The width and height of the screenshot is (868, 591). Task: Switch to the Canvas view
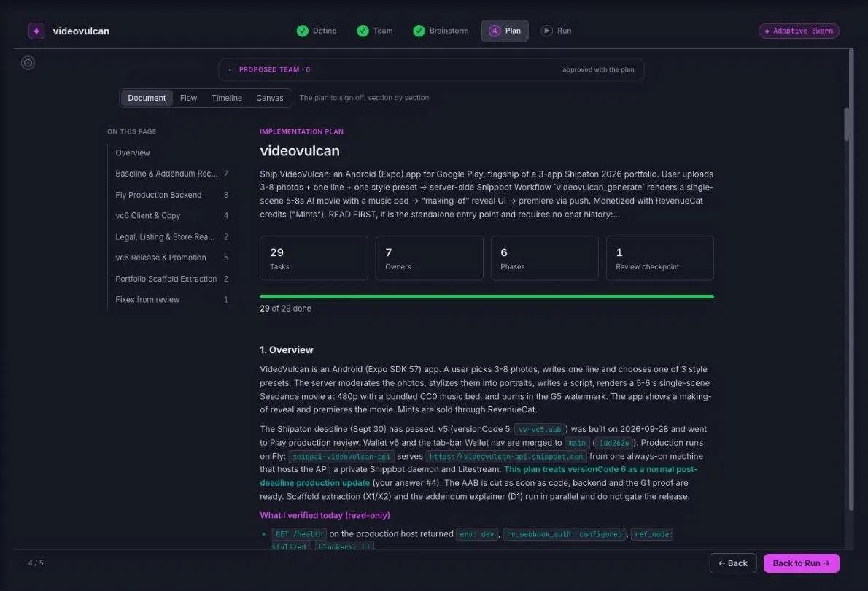click(270, 98)
